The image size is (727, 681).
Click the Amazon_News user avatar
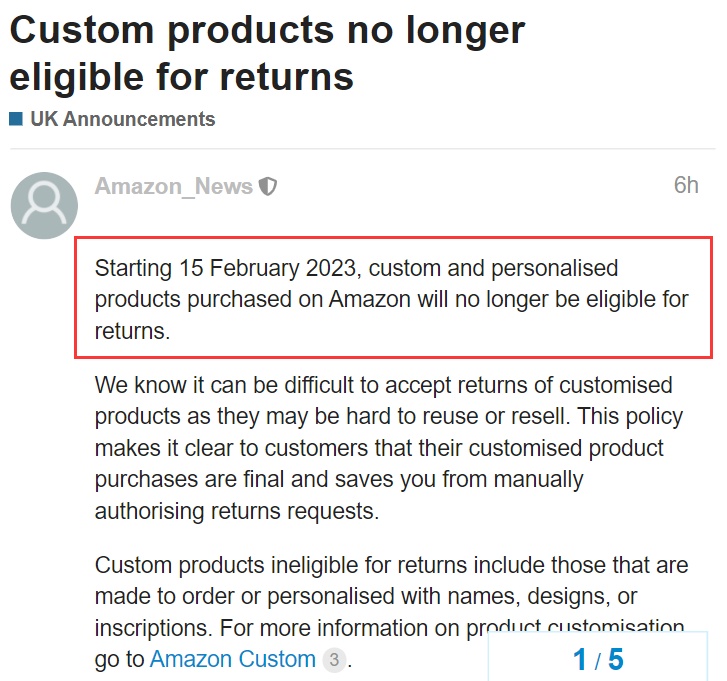(44, 206)
